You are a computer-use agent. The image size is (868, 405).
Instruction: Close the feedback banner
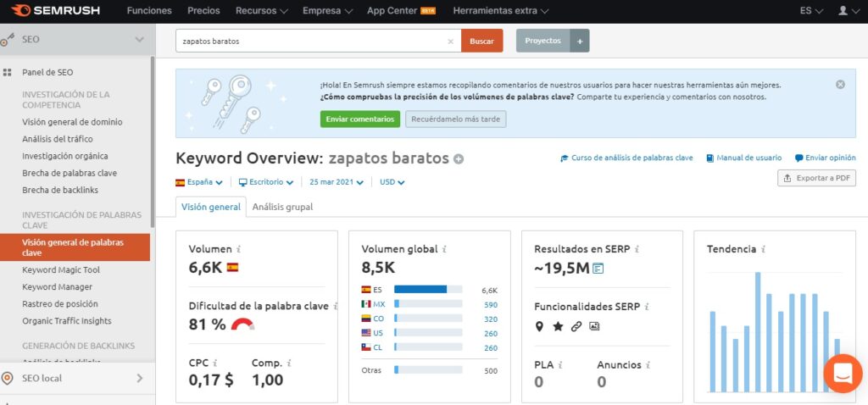pos(840,85)
